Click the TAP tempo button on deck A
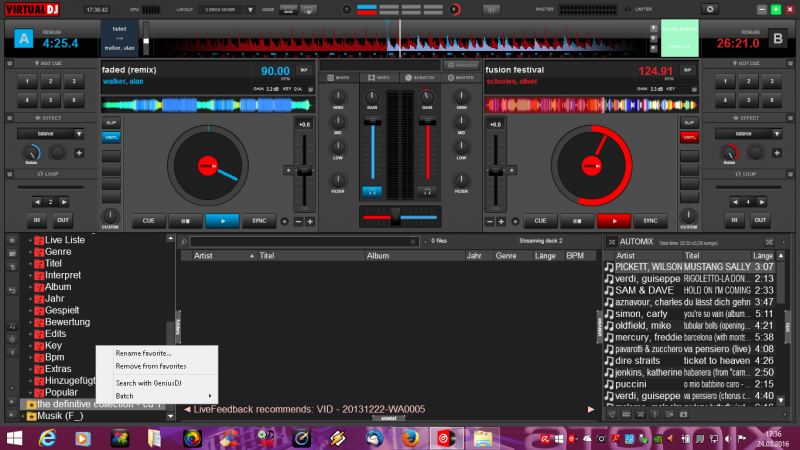The height and width of the screenshot is (450, 800). click(304, 70)
